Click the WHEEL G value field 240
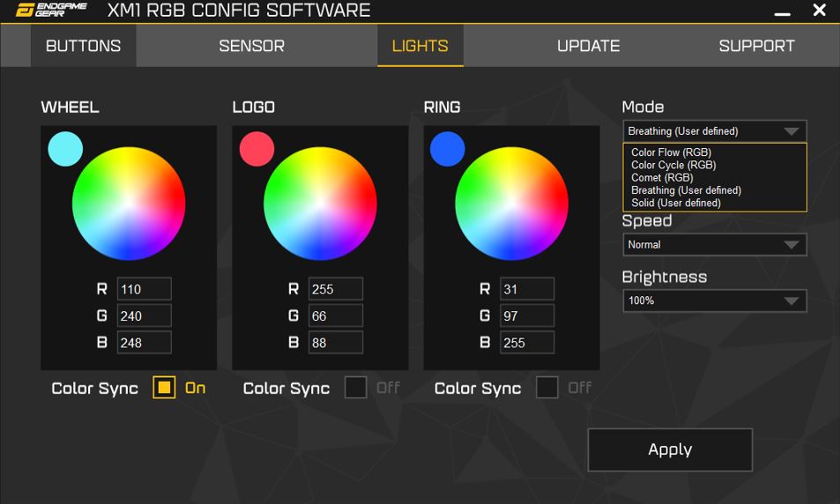The width and height of the screenshot is (840, 504). point(144,316)
